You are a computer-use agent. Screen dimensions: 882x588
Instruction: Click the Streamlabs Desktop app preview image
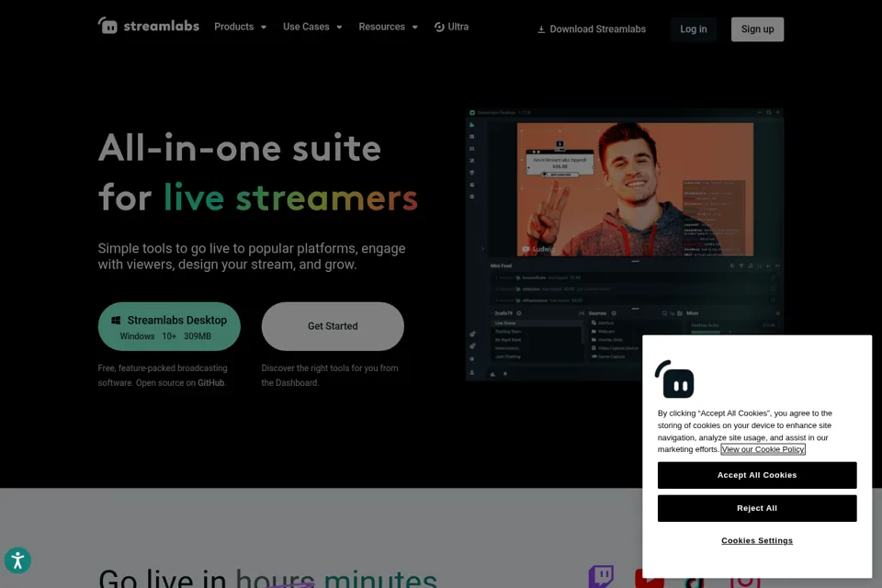(625, 244)
